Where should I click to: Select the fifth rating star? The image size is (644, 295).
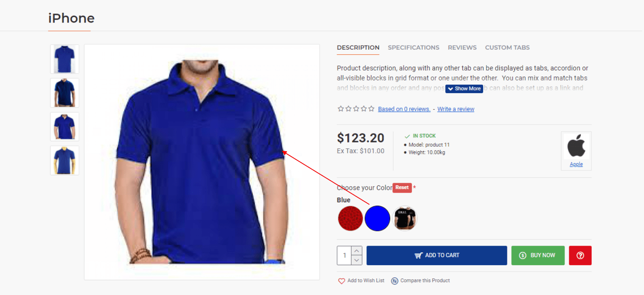[371, 109]
